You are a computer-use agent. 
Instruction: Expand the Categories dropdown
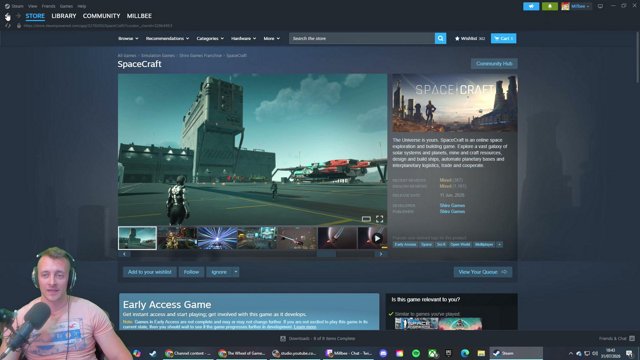pyautogui.click(x=210, y=38)
